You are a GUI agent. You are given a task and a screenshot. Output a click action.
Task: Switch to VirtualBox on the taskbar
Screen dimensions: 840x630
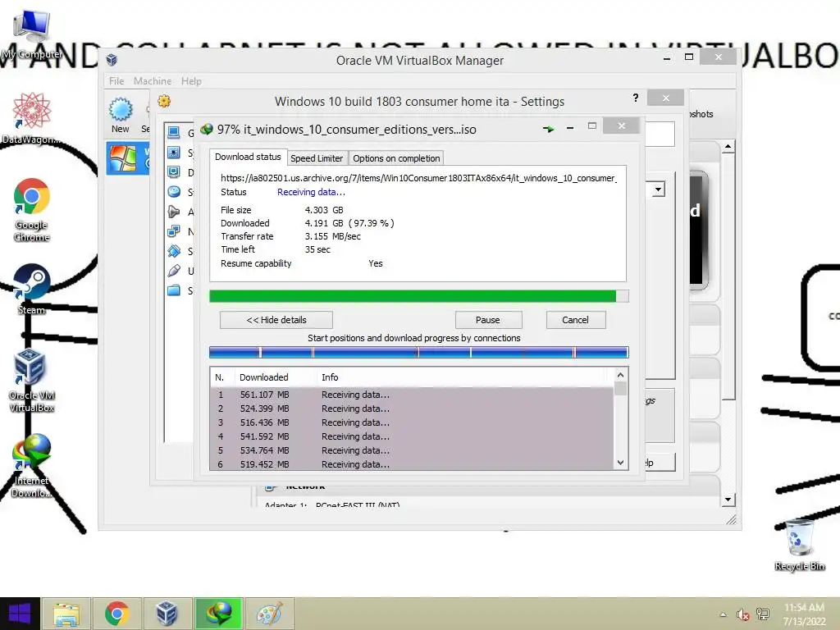tap(167, 614)
